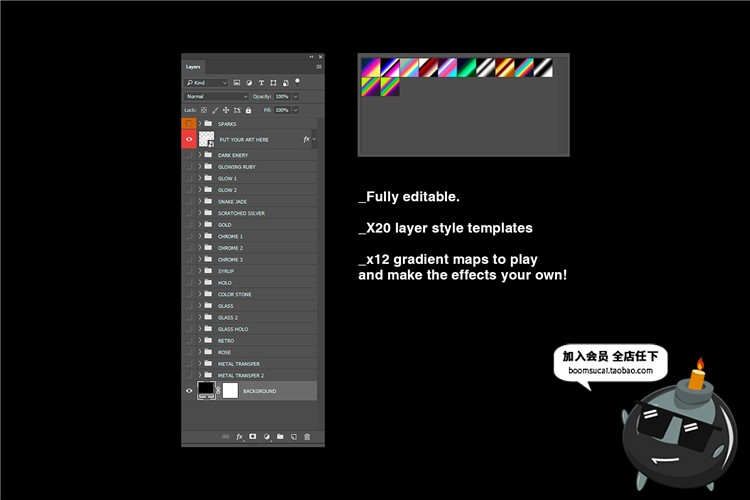The width and height of the screenshot is (750, 500).
Task: Click the BACKGROUND layer mask thumbnail
Action: click(230, 390)
